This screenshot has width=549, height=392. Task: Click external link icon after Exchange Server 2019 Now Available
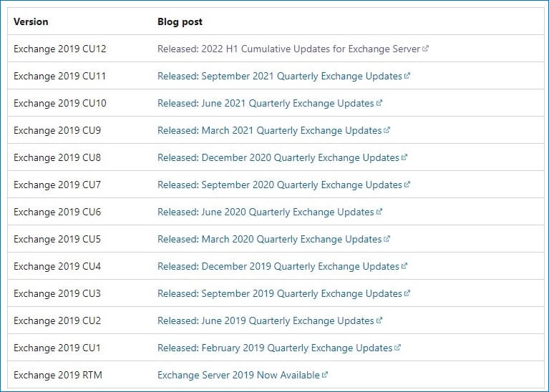(324, 375)
